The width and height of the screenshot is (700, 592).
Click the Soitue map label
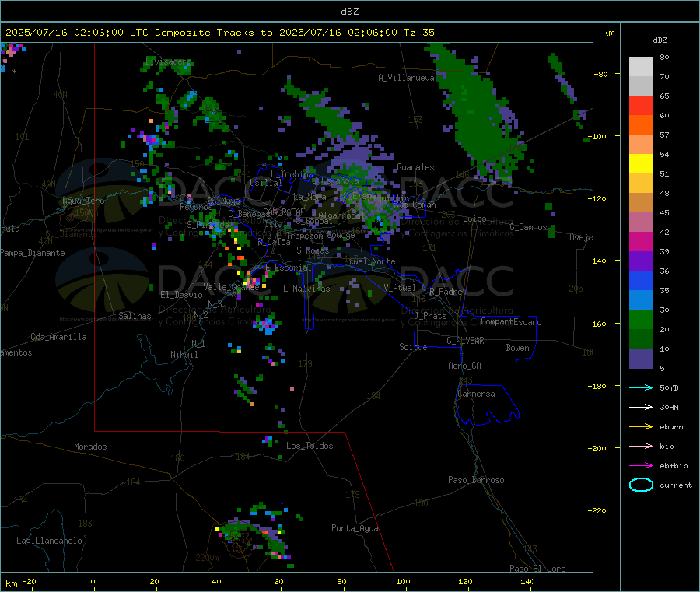point(414,347)
